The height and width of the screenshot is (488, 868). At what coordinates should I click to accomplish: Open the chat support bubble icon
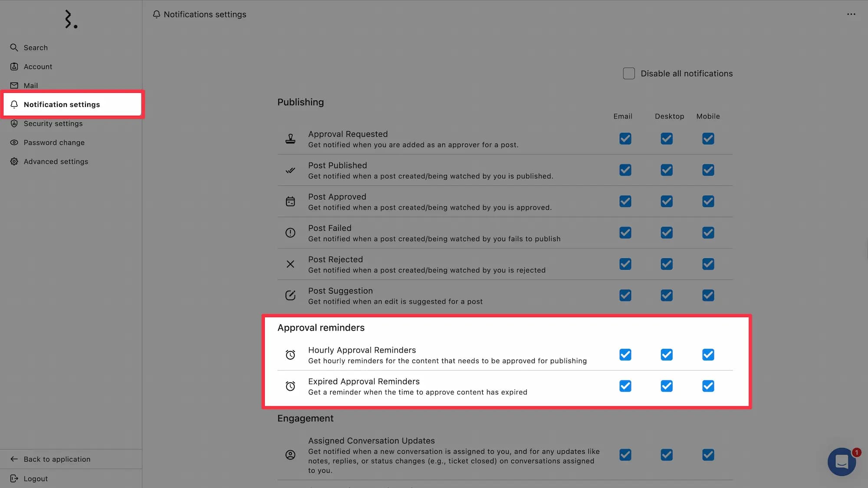(x=841, y=462)
